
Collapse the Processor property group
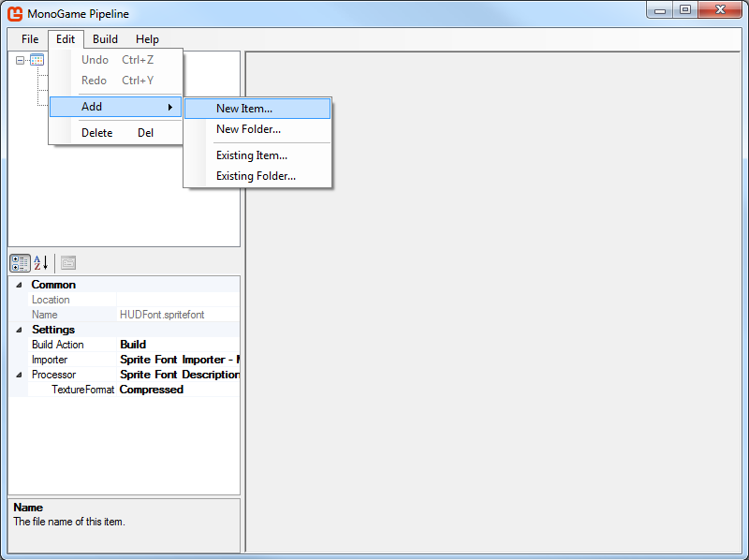[x=19, y=375]
